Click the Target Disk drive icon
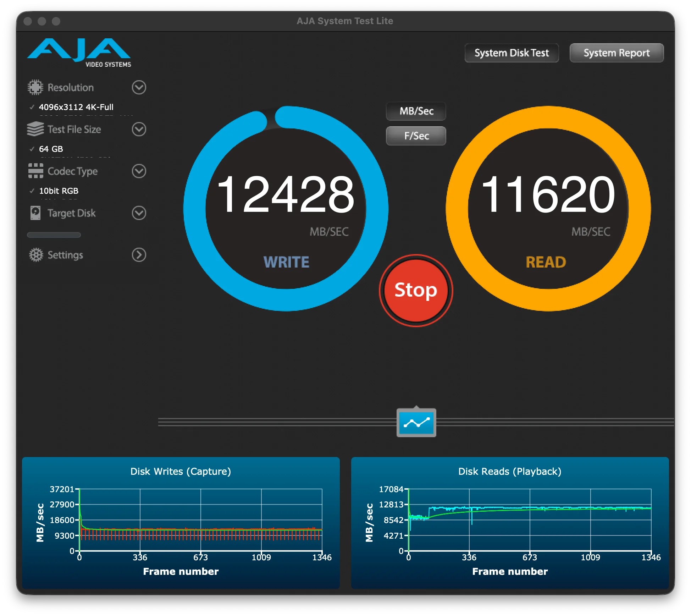Screen dimensions: 691x616 click(x=35, y=213)
